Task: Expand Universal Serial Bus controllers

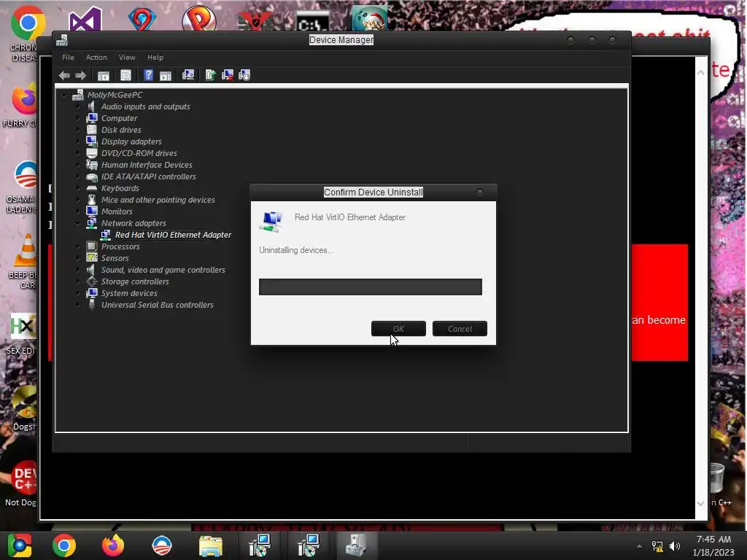Action: [78, 305]
